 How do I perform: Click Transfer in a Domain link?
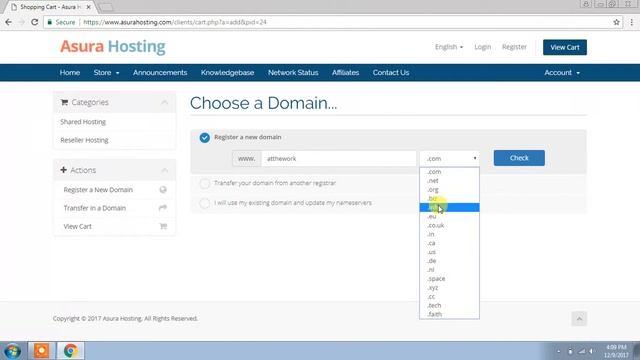[x=95, y=208]
